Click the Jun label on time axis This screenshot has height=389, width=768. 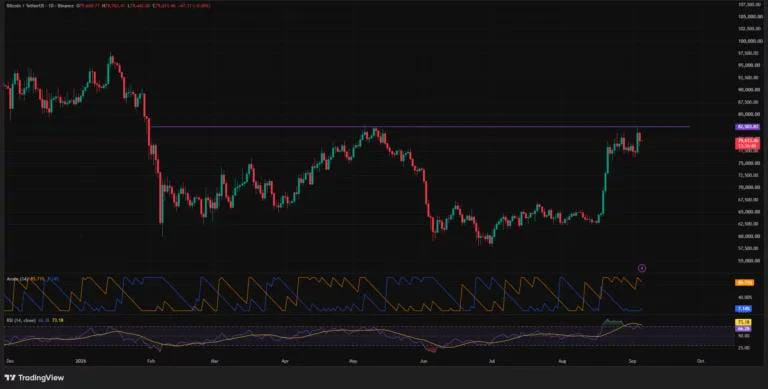tap(424, 360)
